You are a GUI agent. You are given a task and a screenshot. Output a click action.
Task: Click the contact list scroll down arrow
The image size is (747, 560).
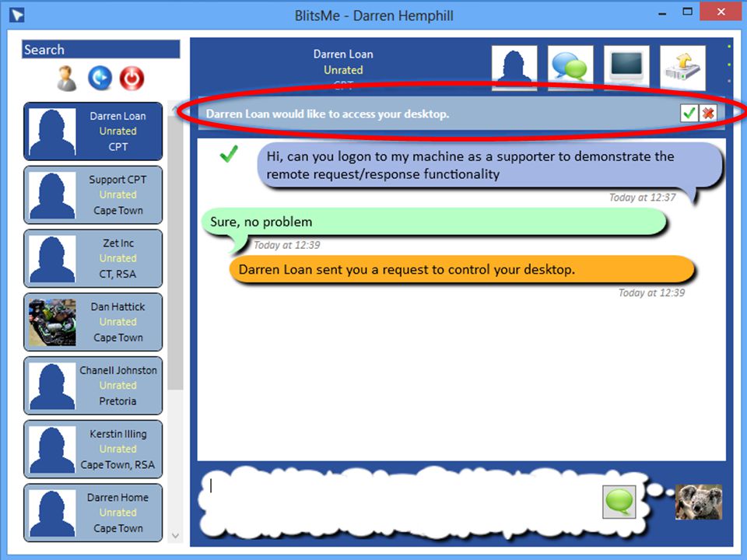(x=175, y=536)
